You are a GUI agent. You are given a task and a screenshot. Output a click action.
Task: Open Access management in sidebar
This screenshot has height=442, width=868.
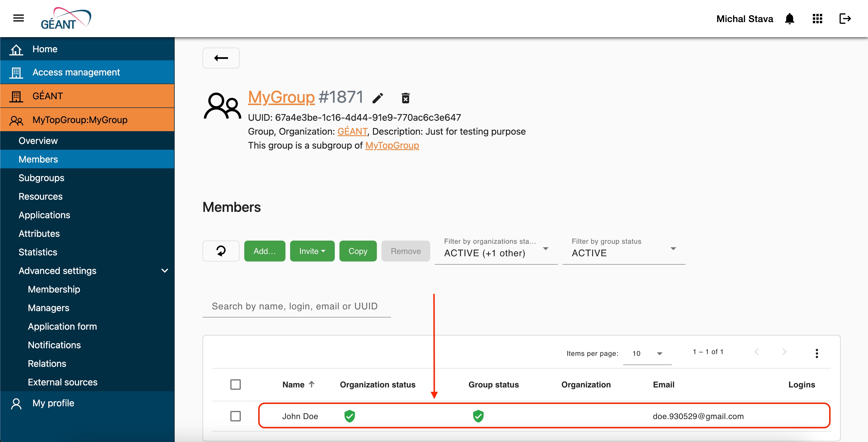pyautogui.click(x=87, y=73)
